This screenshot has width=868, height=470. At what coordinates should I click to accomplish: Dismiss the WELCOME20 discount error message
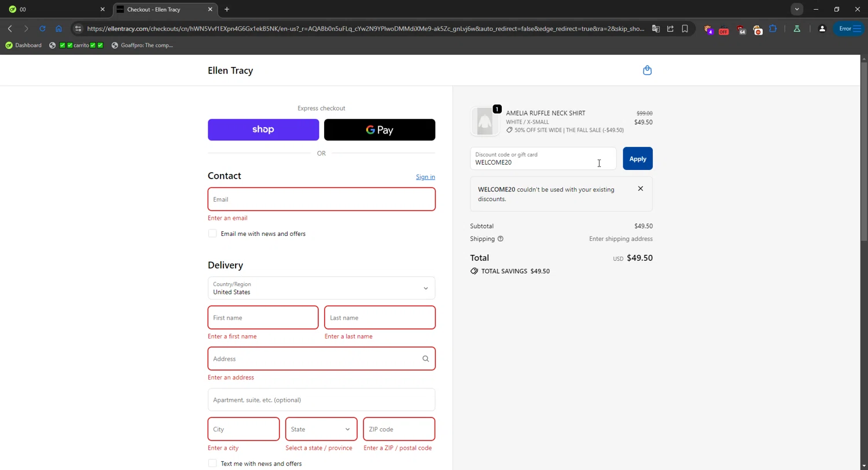(640, 188)
